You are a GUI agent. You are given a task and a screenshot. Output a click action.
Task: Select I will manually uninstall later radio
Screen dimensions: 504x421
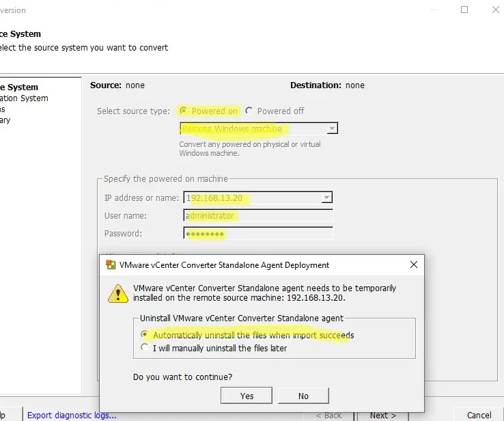144,348
